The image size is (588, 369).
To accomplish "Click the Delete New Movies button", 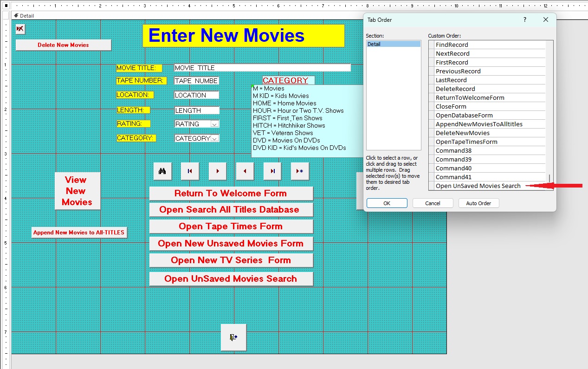I will pos(64,45).
